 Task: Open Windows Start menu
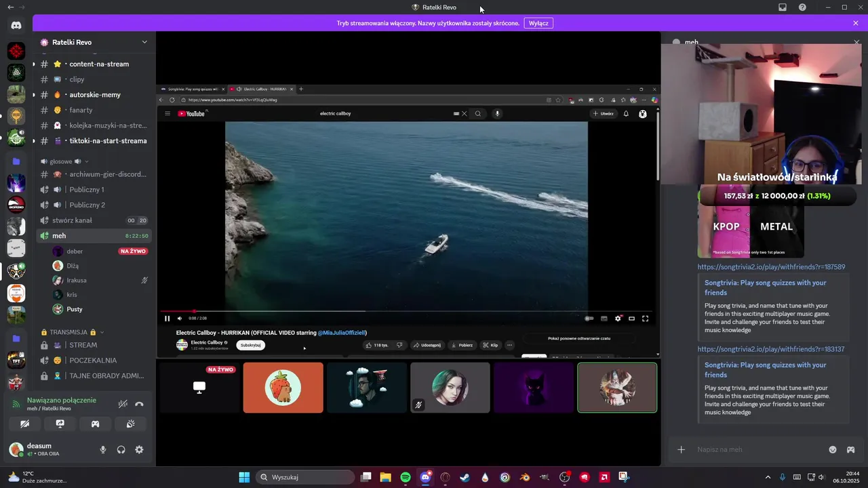click(x=244, y=477)
